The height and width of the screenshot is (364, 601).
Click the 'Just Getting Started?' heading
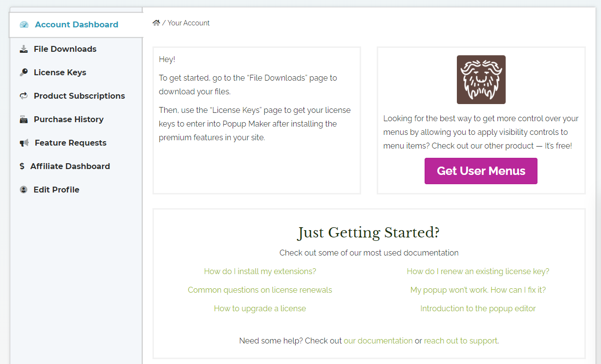[x=369, y=233]
